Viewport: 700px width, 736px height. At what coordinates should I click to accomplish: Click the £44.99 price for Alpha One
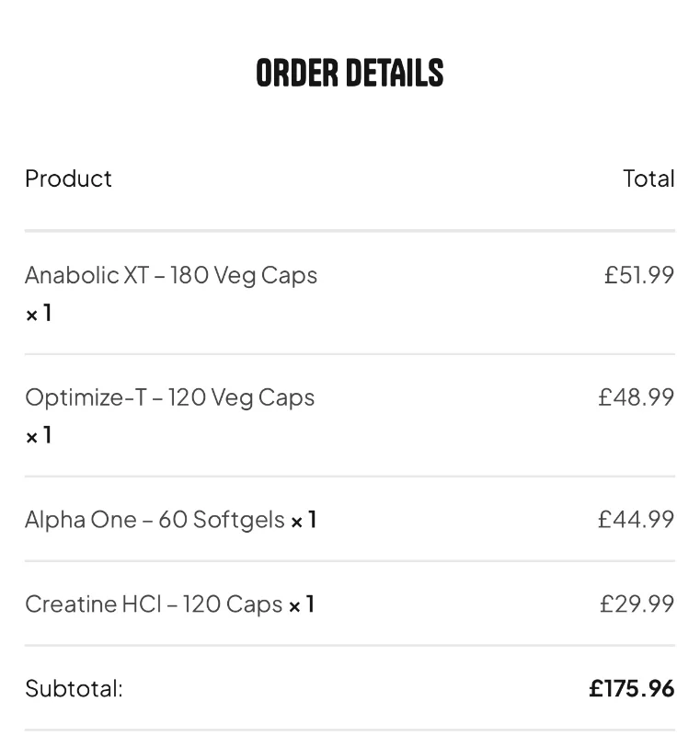click(637, 520)
